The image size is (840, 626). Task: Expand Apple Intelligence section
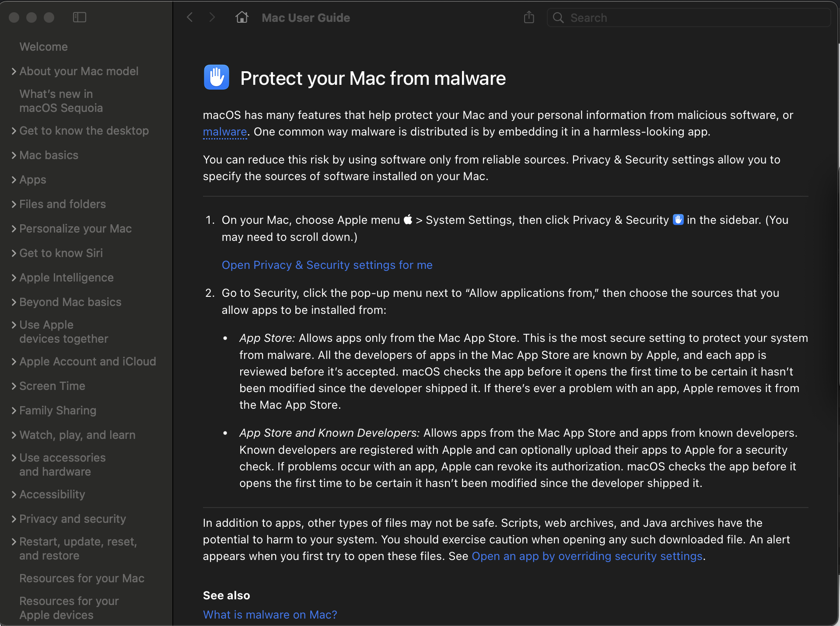click(14, 278)
